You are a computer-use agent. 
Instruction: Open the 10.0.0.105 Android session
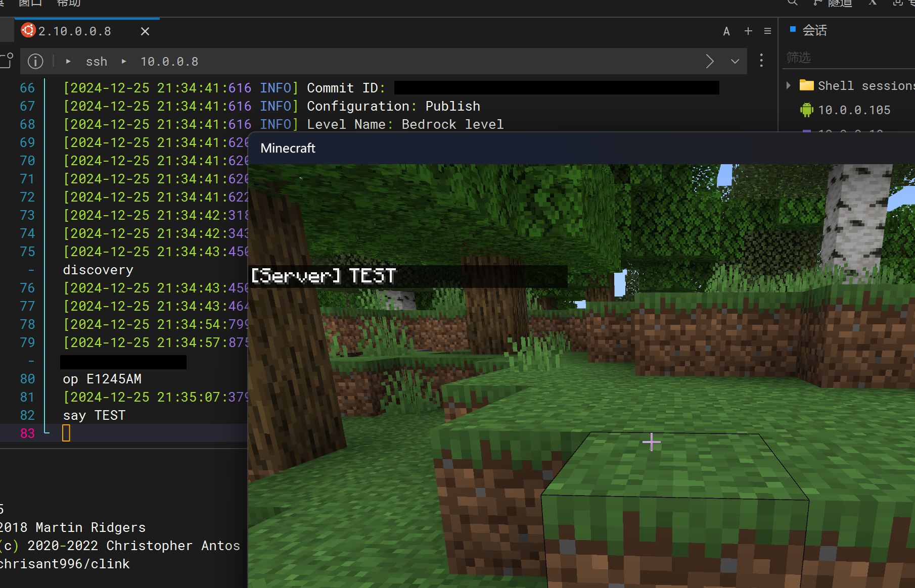(854, 110)
